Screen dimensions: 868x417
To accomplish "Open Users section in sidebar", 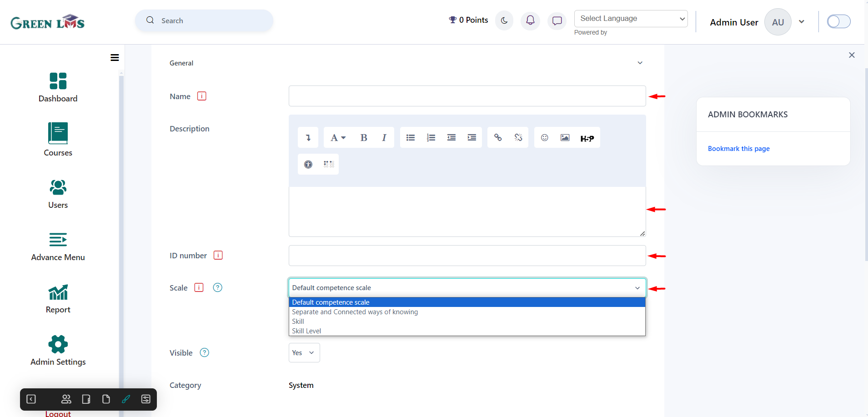I will coord(58,194).
